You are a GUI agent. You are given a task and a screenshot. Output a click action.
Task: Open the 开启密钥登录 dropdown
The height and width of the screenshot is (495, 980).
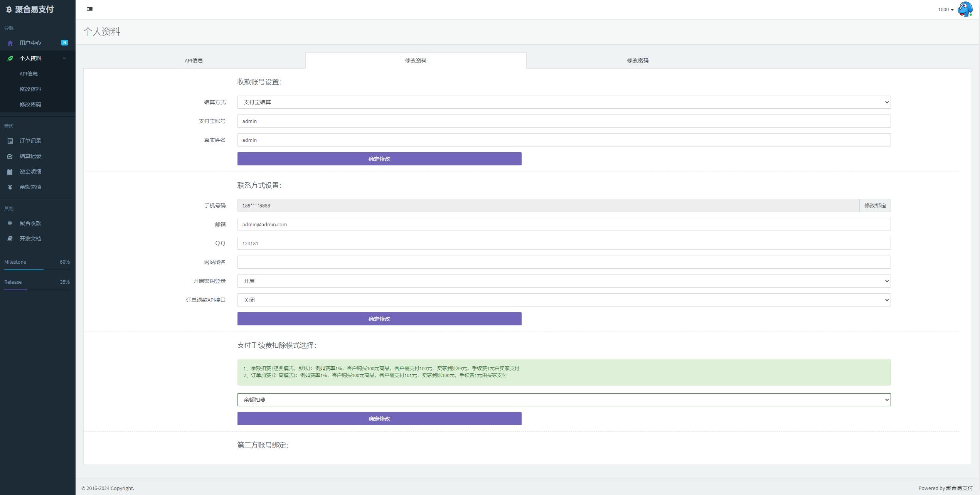click(564, 281)
